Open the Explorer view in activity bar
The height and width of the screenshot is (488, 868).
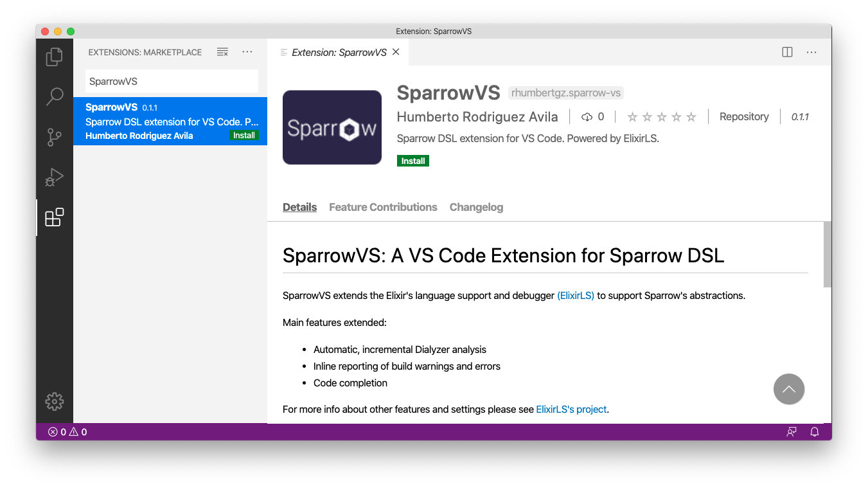pyautogui.click(x=55, y=57)
